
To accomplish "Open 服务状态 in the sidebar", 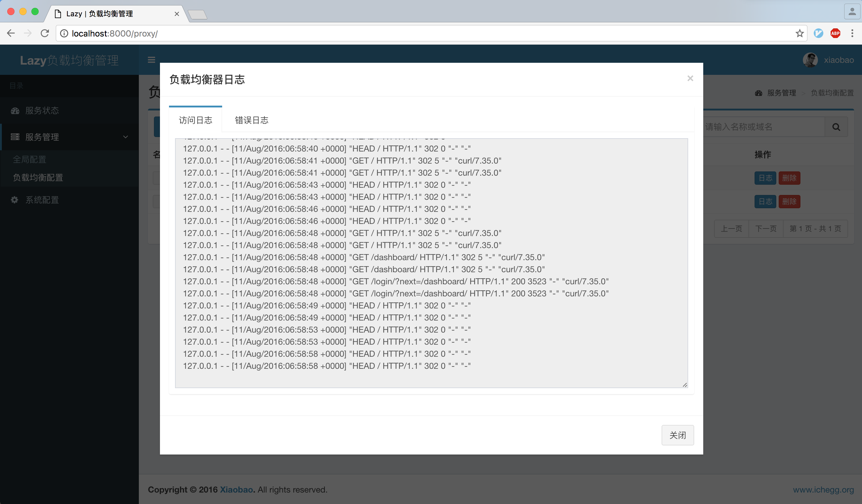I will click(69, 110).
